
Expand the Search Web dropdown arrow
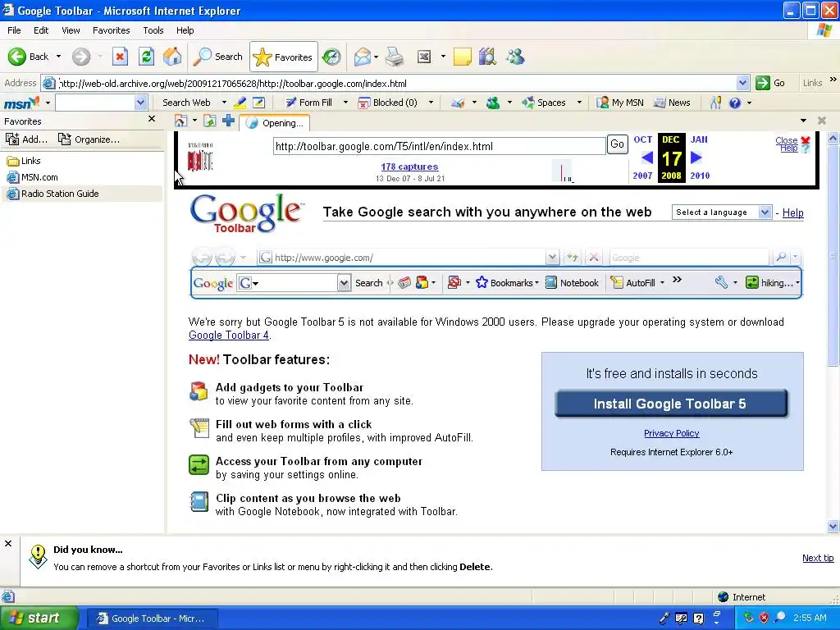click(x=224, y=103)
